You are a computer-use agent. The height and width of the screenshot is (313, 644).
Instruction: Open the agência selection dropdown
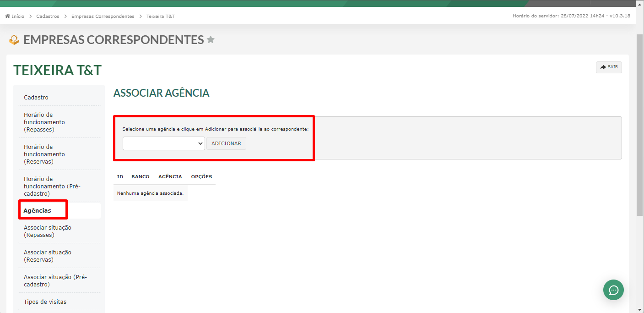(163, 143)
